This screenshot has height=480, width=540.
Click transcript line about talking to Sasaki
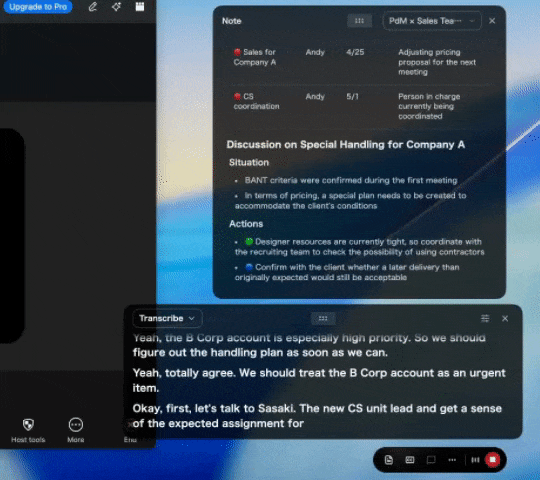[317, 416]
